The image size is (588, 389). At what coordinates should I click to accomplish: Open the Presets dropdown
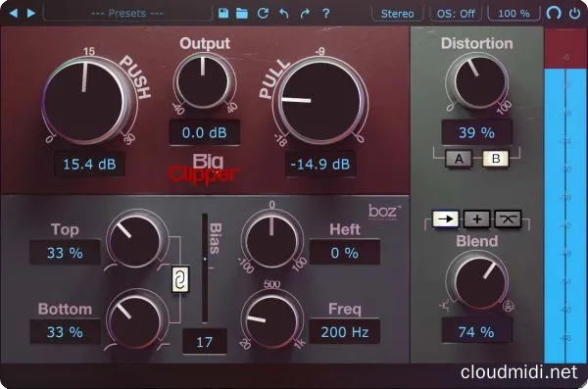tap(127, 14)
